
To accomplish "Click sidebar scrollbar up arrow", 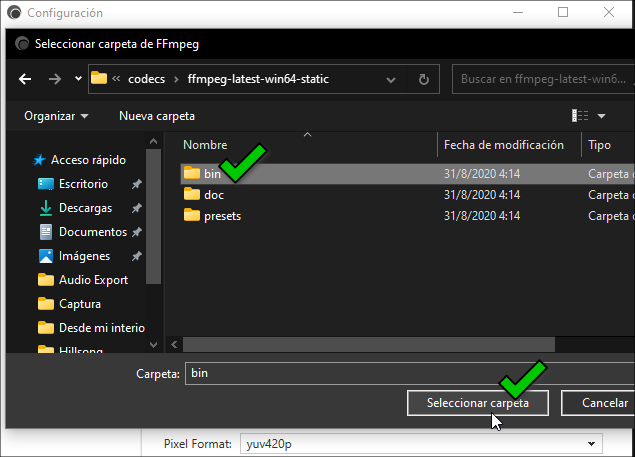I will click(x=153, y=141).
